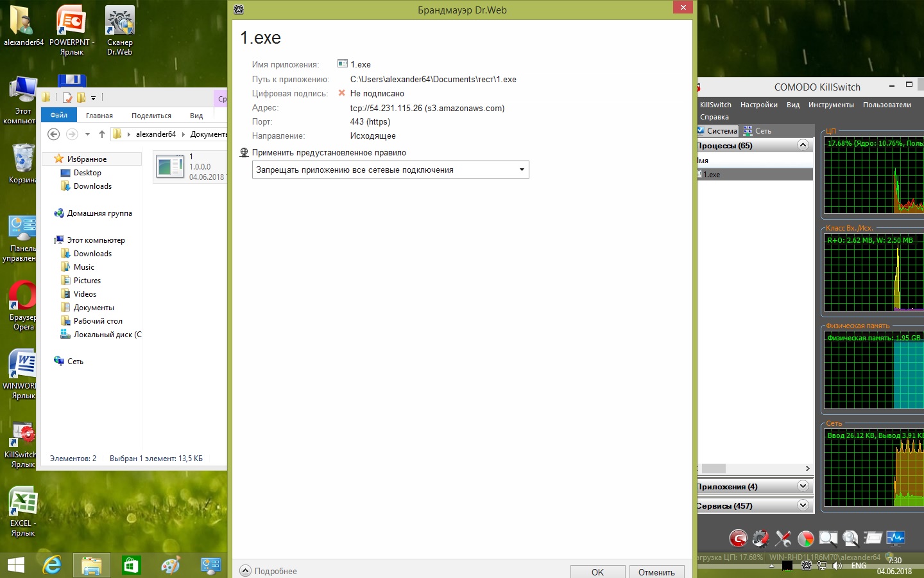Open the network icon in system tray
Screen dimensions: 924x578
822,566
